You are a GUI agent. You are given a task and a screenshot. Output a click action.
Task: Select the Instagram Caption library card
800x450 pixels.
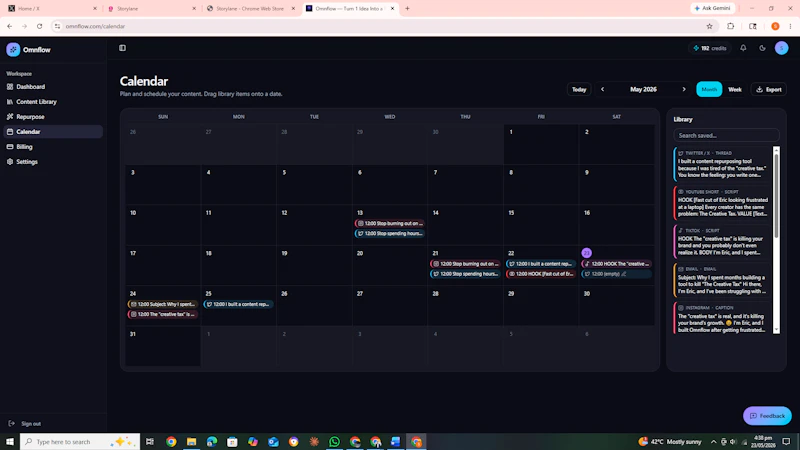[722, 319]
